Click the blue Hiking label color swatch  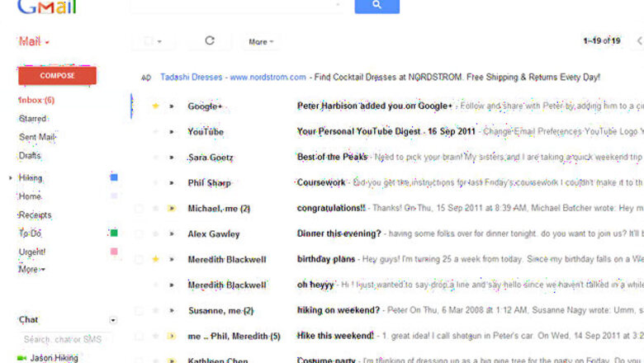coord(114,177)
